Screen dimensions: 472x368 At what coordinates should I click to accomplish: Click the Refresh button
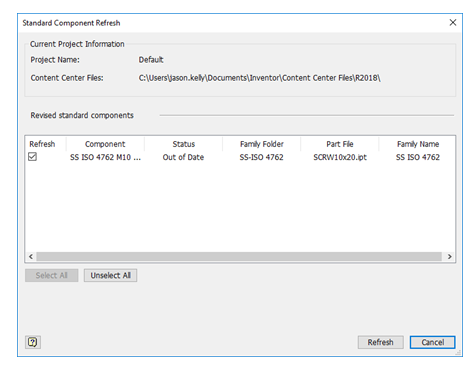380,342
